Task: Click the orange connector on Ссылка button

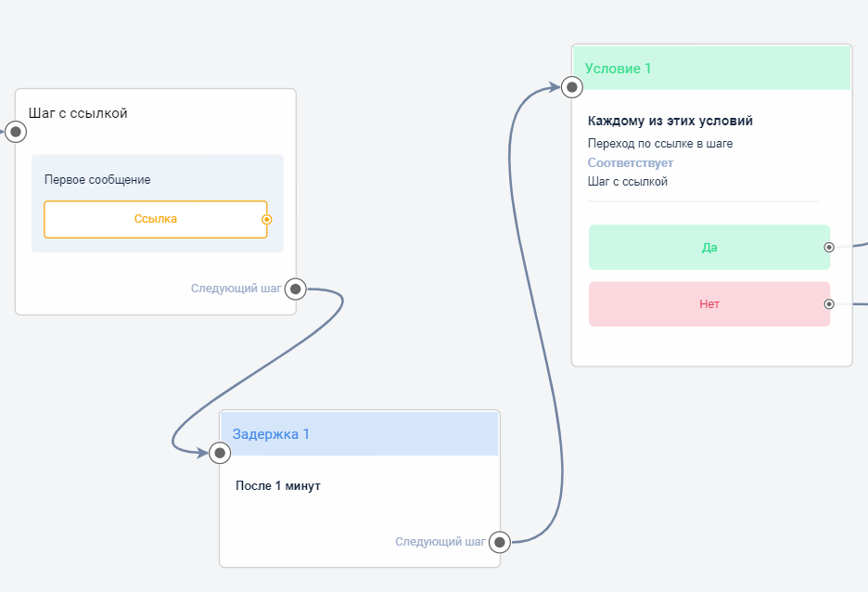Action: tap(266, 220)
